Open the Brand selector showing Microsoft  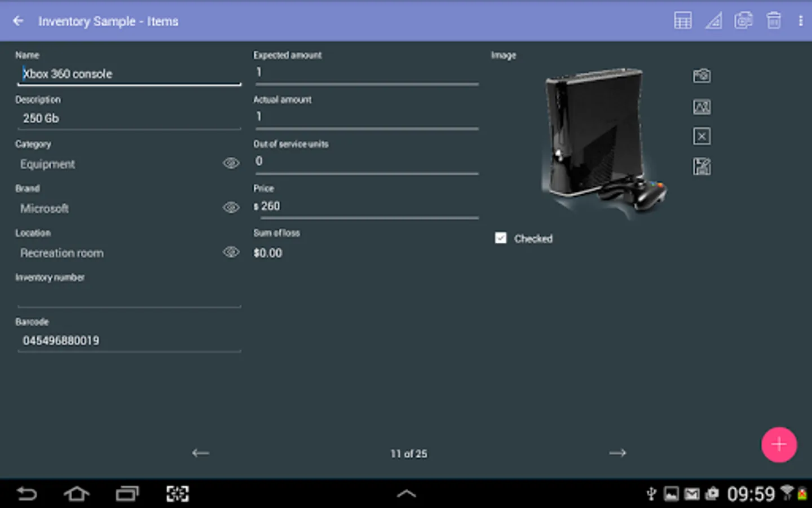pos(118,208)
